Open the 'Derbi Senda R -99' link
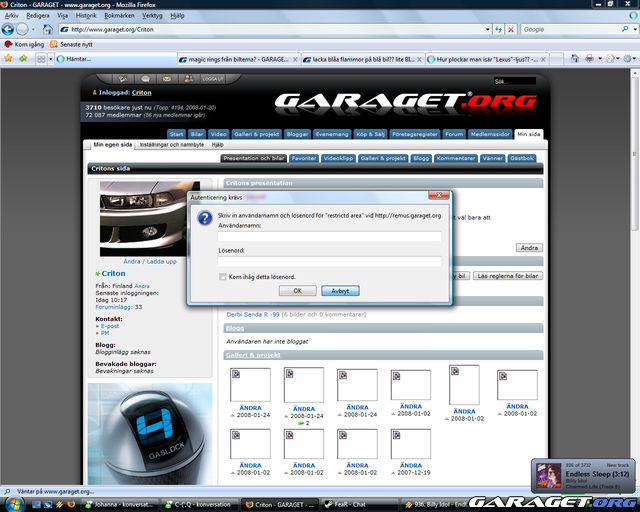This screenshot has width=640, height=512. coord(253,314)
